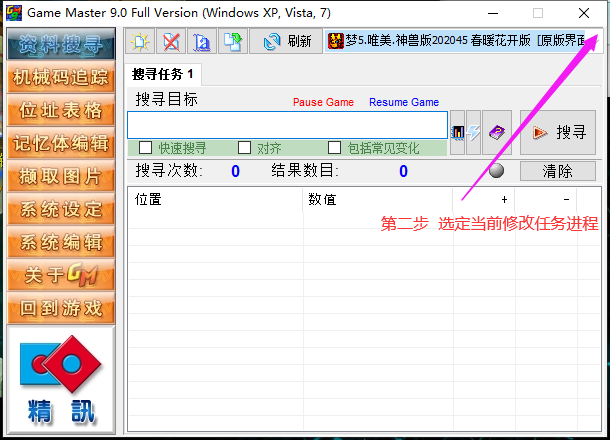Screen dimensions: 610x440
Task: Focus the 搜寻目标 search input field
Action: point(287,125)
